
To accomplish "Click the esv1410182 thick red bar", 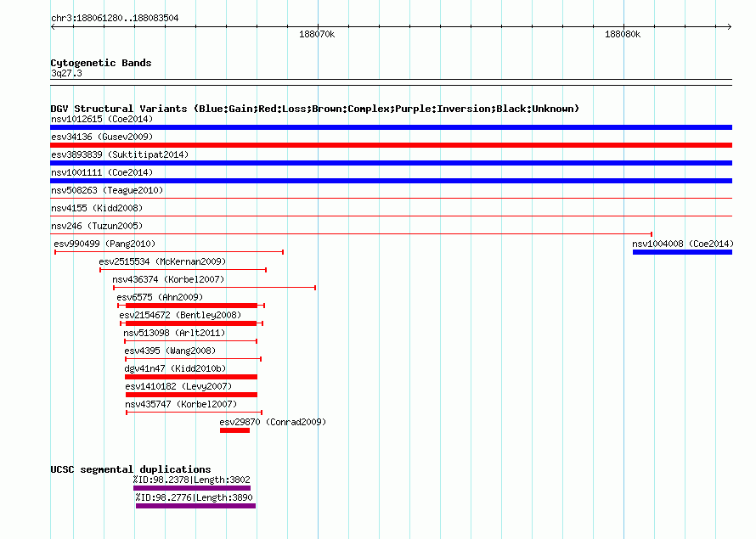I will [191, 395].
